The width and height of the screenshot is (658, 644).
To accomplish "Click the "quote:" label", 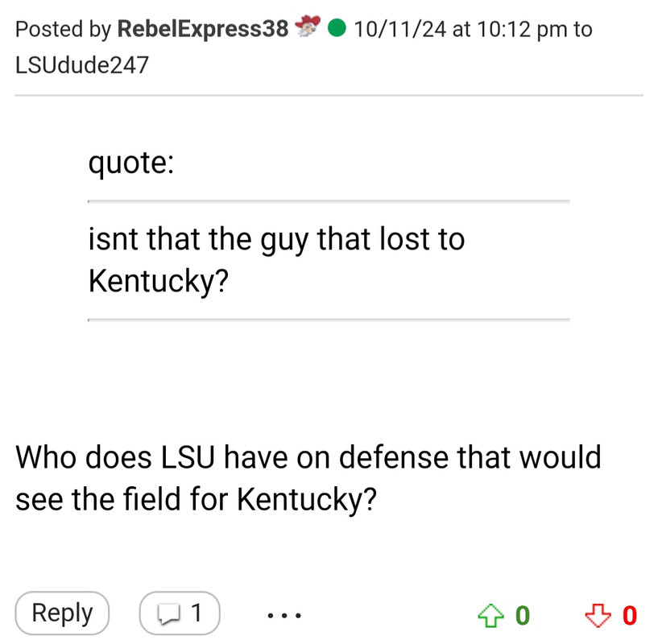I will [131, 163].
